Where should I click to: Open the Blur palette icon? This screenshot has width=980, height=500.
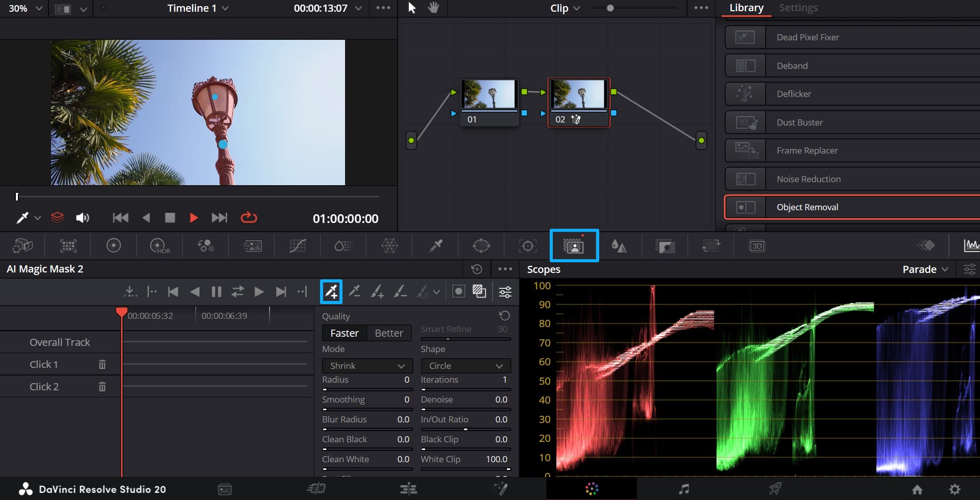[x=619, y=245]
